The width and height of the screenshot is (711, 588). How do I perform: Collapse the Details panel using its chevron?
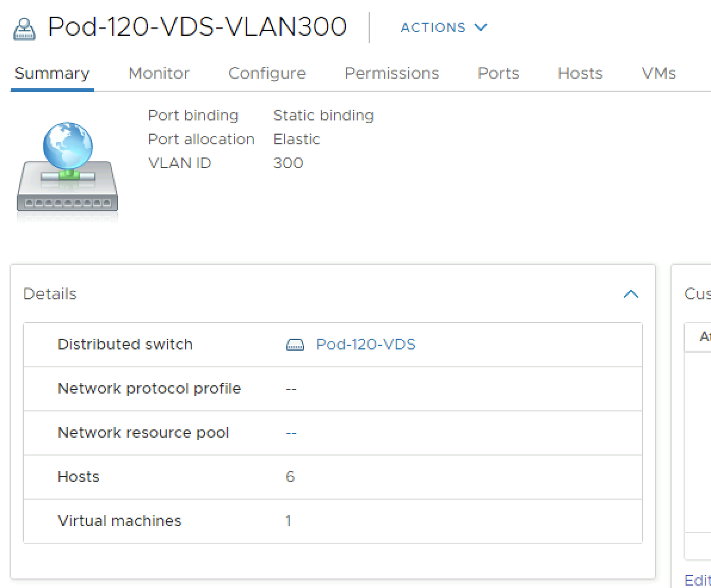(630, 294)
